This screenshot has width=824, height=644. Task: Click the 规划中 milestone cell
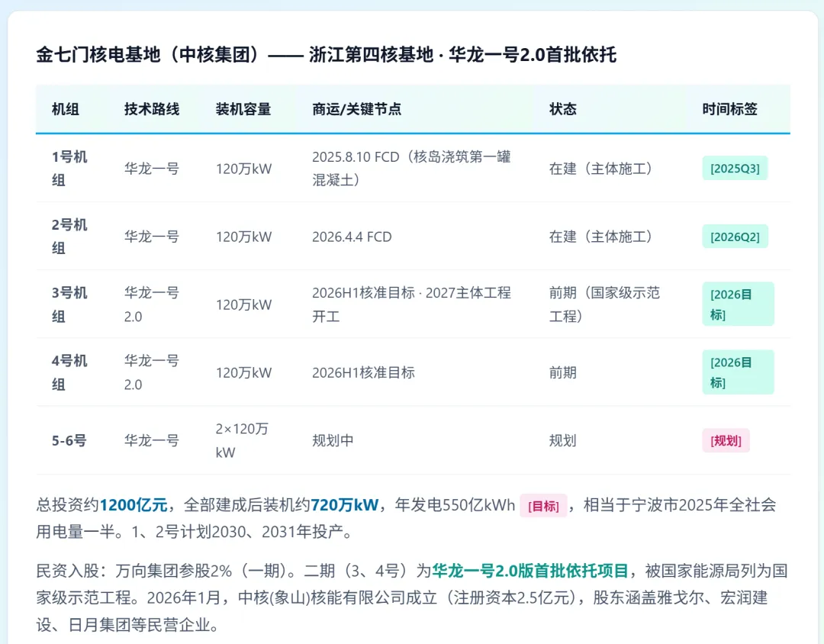[333, 440]
